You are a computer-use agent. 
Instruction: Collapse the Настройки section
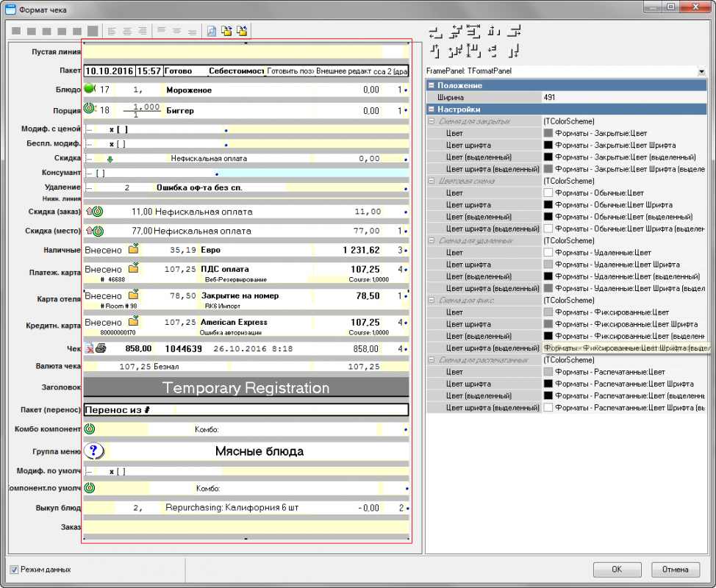[431, 109]
